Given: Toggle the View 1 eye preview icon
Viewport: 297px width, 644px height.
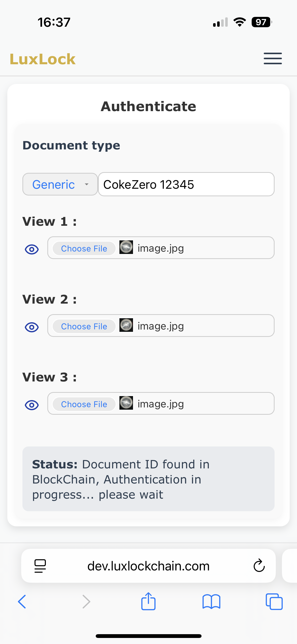Looking at the screenshot, I should coord(32,249).
